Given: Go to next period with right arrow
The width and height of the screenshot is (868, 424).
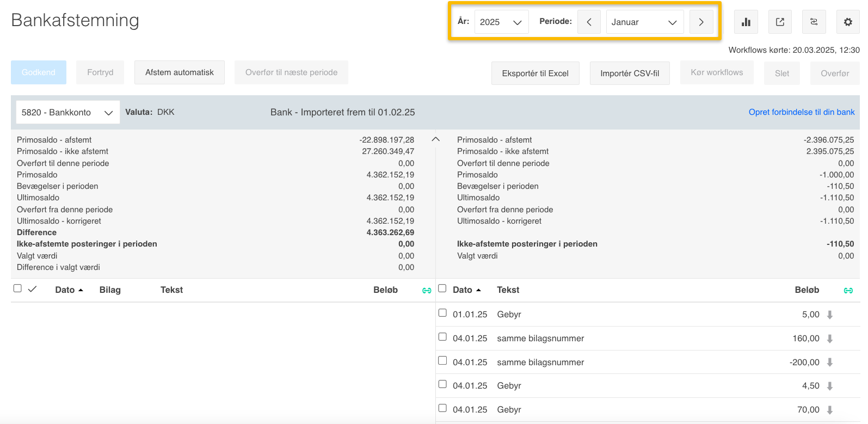Looking at the screenshot, I should 701,22.
